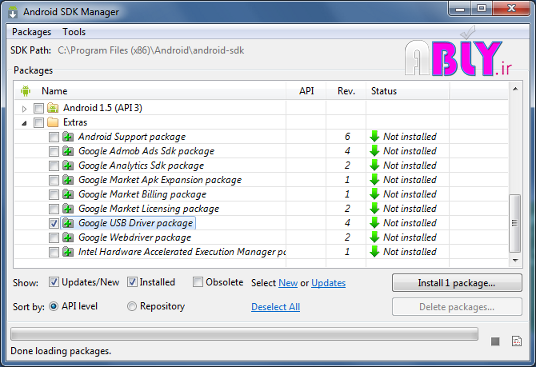The height and width of the screenshot is (367, 536).
Task: Click the Rev. column header
Action: point(346,91)
